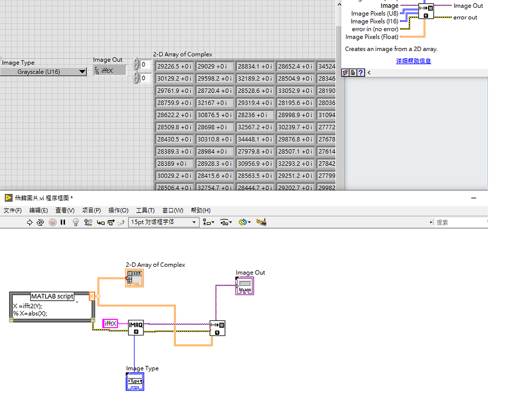Open the 文件(F) menu
This screenshot has width=532, height=401.
(x=12, y=211)
